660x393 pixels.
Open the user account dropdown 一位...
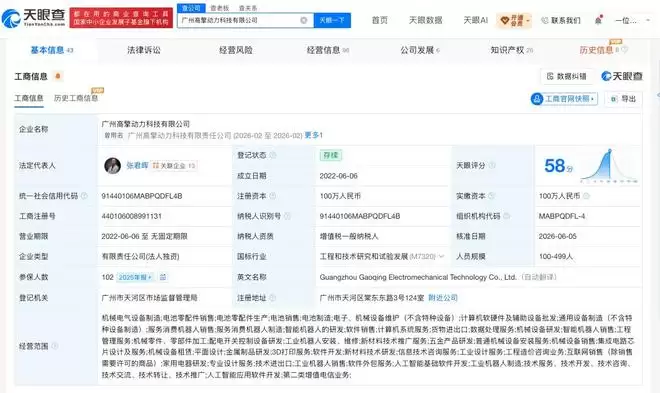point(633,20)
